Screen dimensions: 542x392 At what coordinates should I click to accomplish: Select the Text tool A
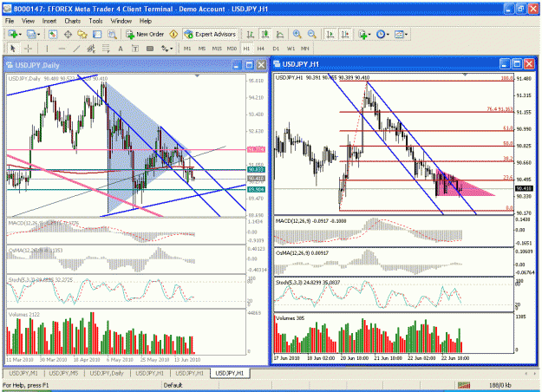point(121,49)
